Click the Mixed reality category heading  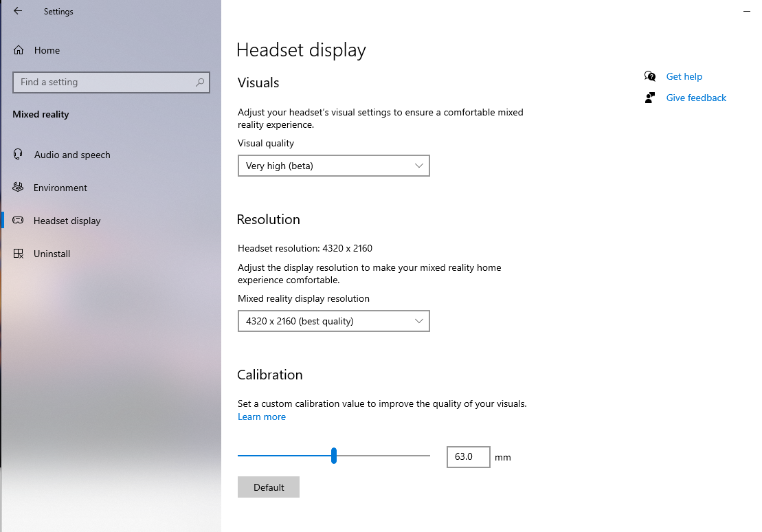(41, 114)
